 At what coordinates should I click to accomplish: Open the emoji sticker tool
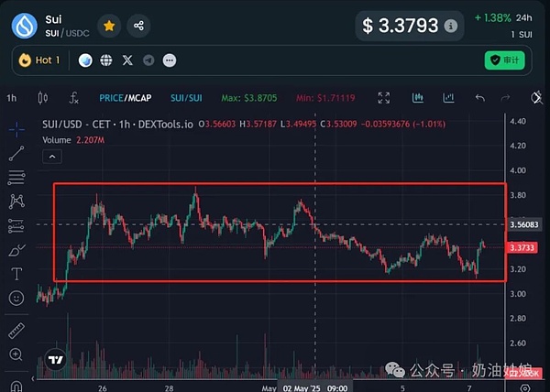[16, 298]
